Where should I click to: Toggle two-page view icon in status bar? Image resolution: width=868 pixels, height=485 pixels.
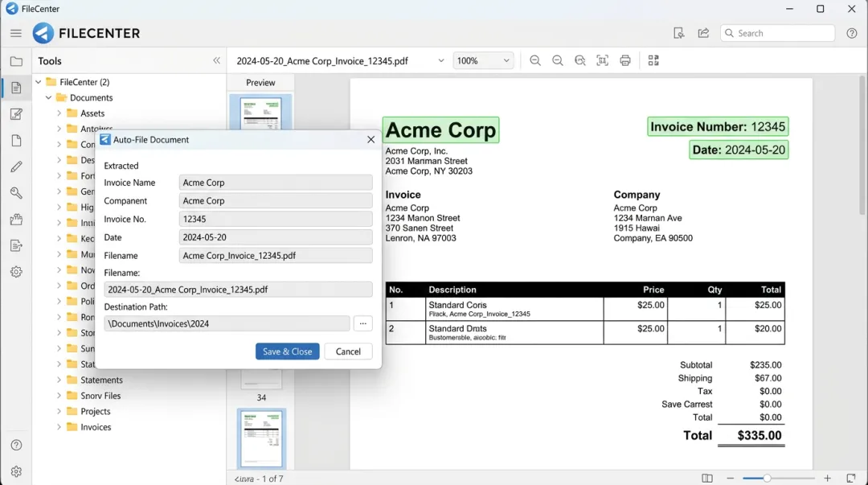[x=707, y=478]
